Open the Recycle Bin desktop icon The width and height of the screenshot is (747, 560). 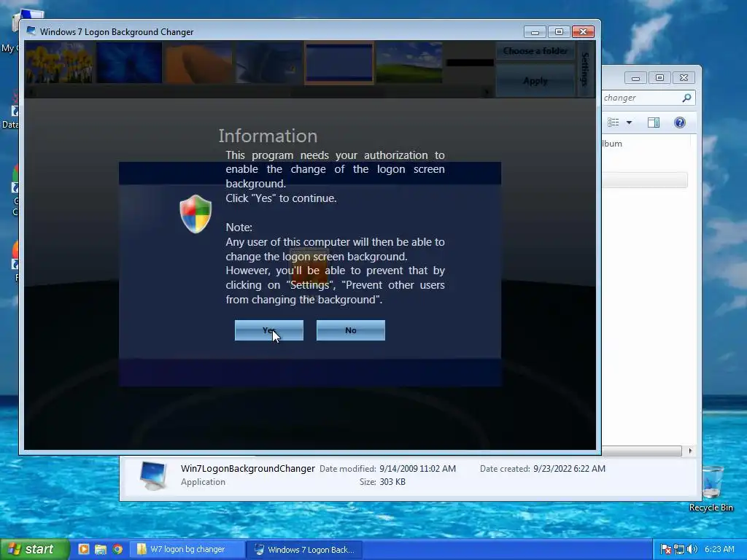711,489
